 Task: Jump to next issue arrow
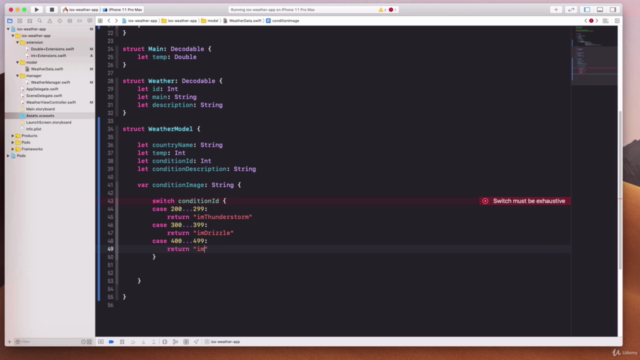[x=597, y=20]
